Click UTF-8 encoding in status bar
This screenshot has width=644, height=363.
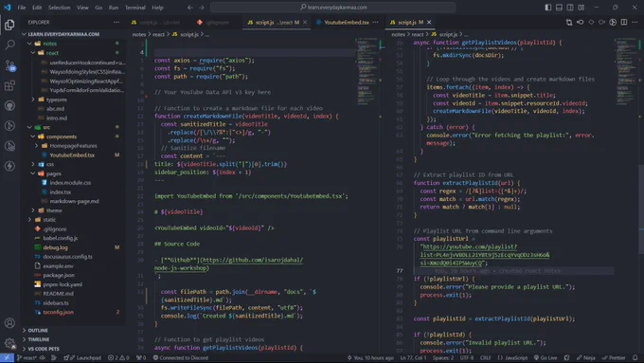(467, 357)
